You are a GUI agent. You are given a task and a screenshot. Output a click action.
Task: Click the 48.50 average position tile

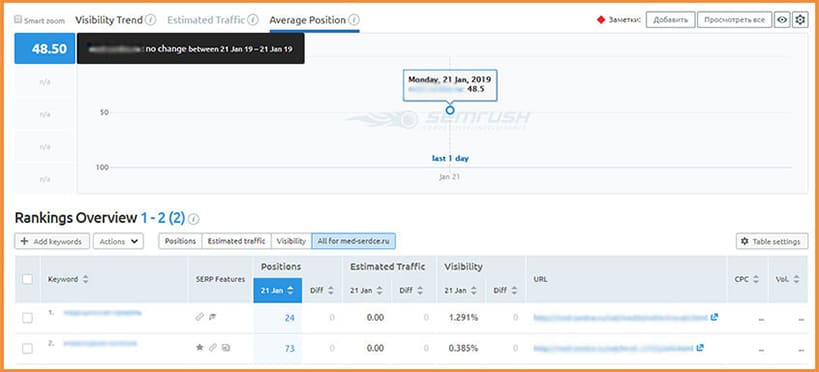[45, 49]
